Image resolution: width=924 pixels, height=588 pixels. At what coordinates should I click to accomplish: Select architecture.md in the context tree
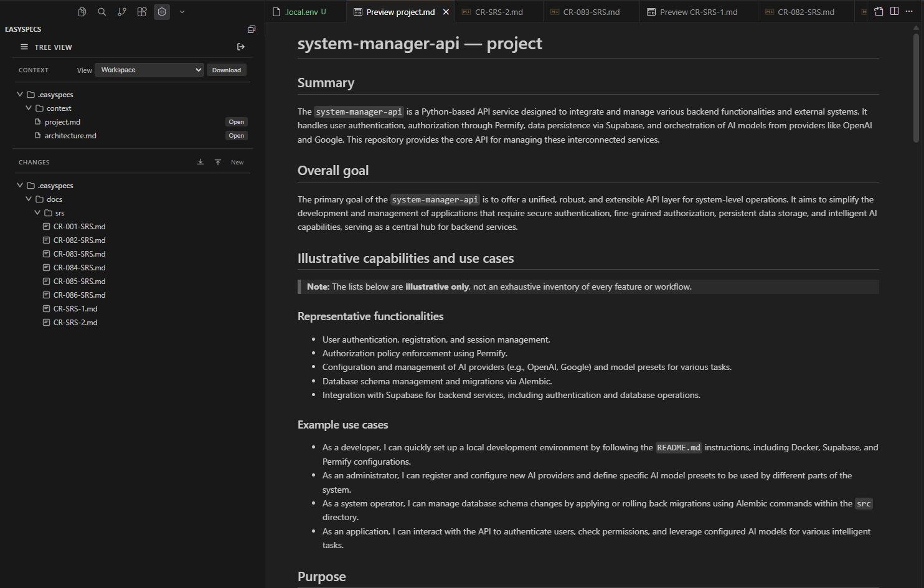point(70,136)
